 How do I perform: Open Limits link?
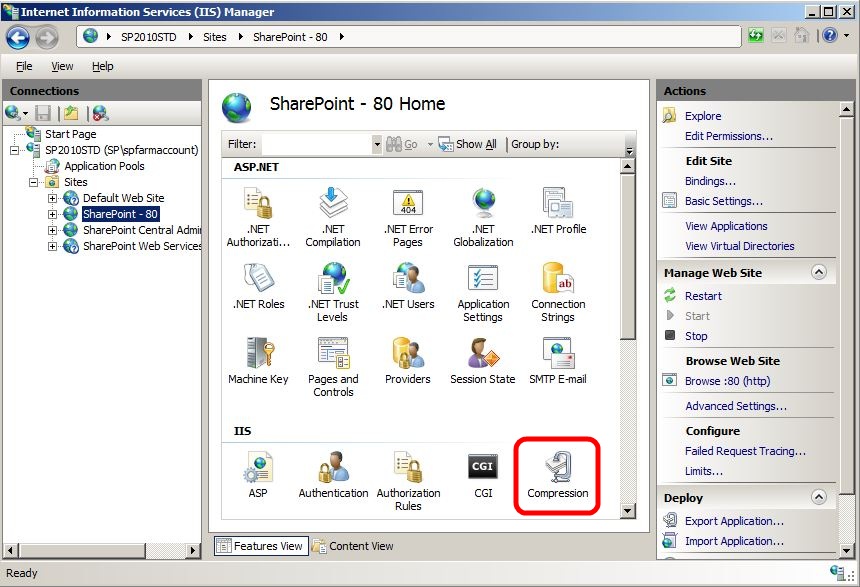tap(704, 471)
